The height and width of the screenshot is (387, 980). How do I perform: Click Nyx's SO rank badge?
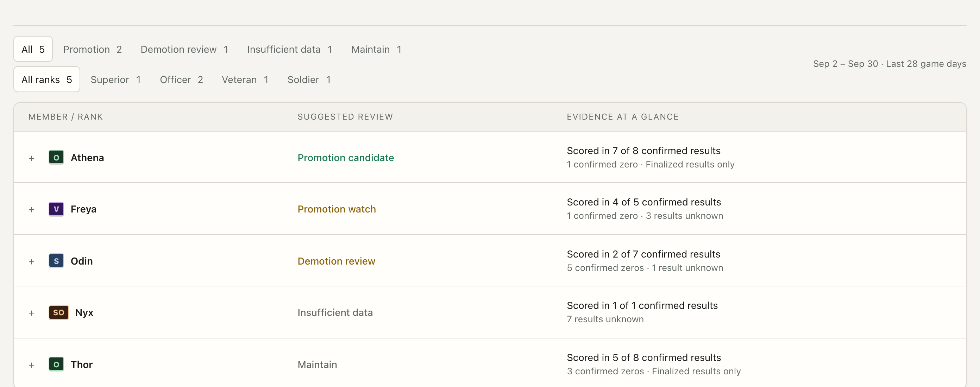click(x=58, y=312)
